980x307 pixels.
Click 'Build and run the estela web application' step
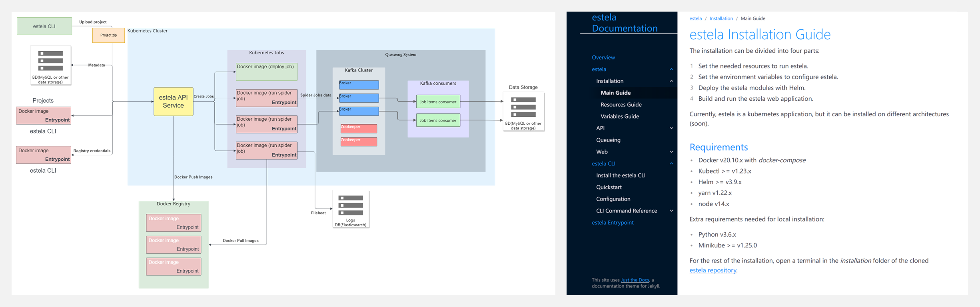click(x=756, y=99)
